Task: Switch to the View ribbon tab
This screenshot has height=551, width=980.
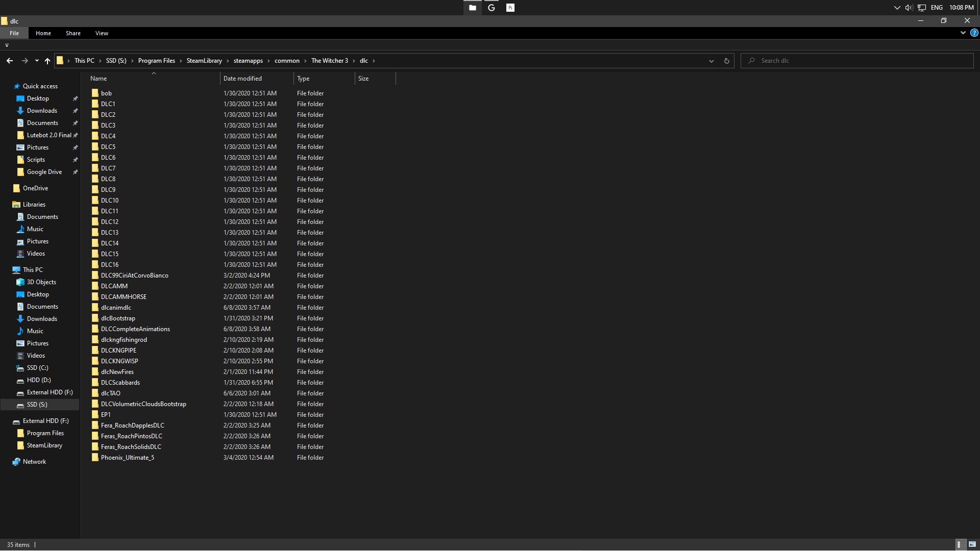Action: [x=102, y=33]
